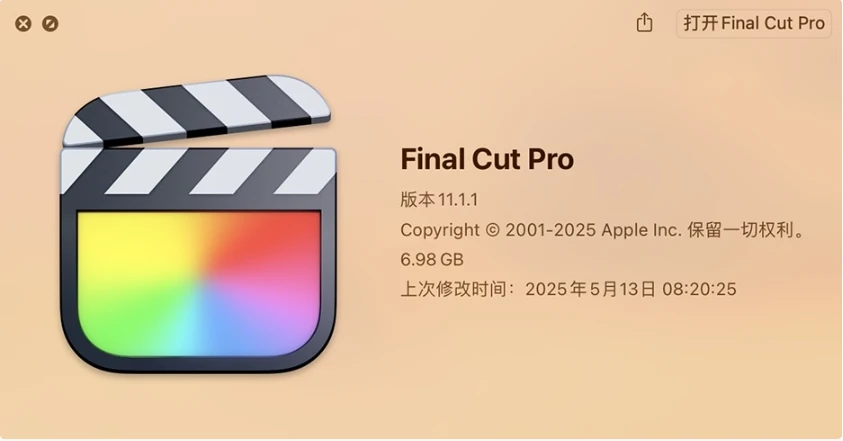The height and width of the screenshot is (441, 843).
Task: Click the Apple Inc. text
Action: point(641,230)
